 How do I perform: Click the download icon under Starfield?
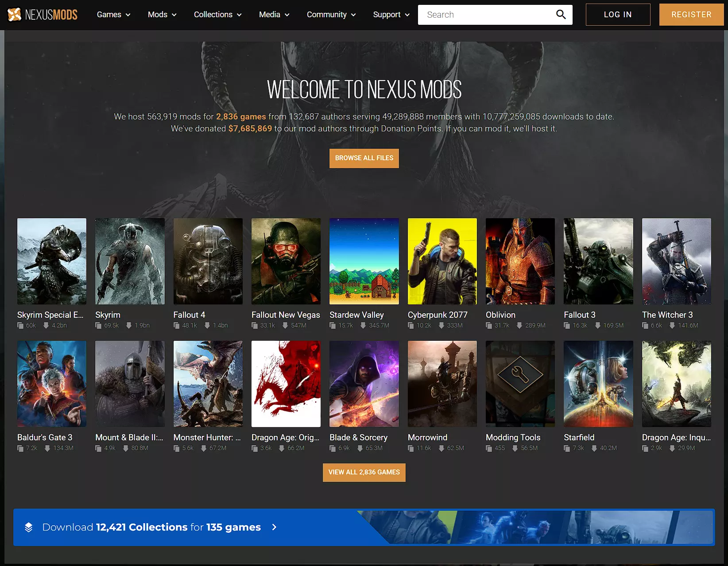pyautogui.click(x=594, y=448)
